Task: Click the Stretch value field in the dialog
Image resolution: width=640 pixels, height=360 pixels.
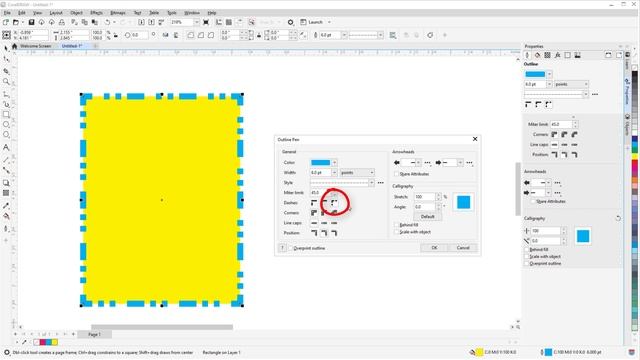Action: (x=424, y=197)
